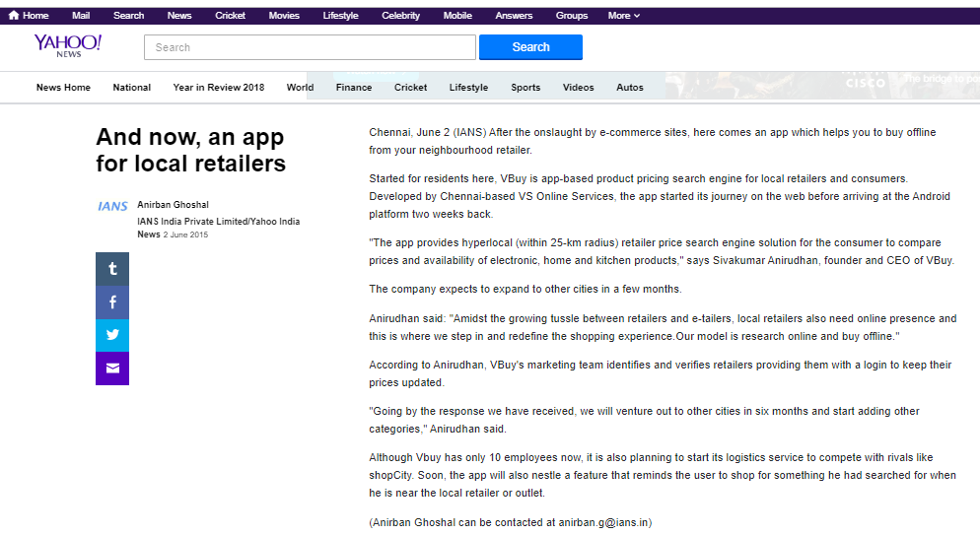Open News in top bar
The width and height of the screenshot is (980, 535).
pyautogui.click(x=179, y=16)
